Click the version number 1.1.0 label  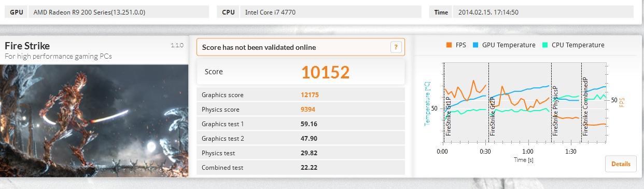177,45
